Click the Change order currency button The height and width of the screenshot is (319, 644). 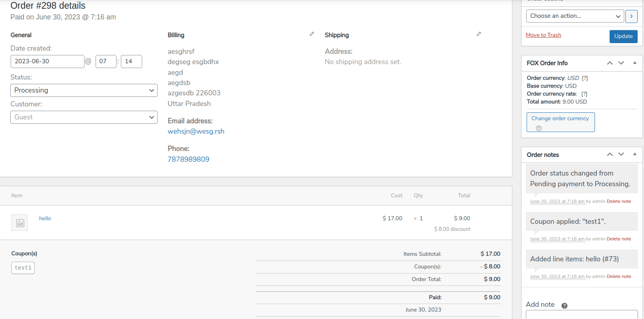(x=561, y=122)
